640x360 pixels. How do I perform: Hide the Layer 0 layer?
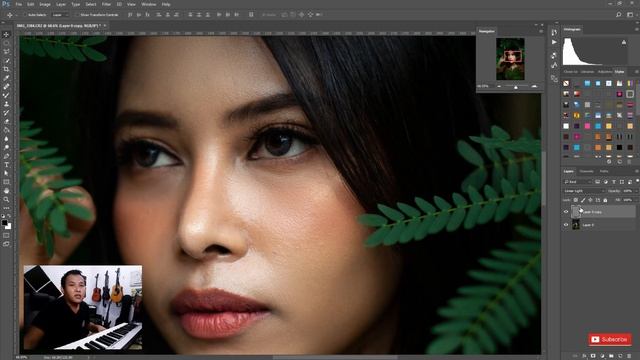pos(566,224)
